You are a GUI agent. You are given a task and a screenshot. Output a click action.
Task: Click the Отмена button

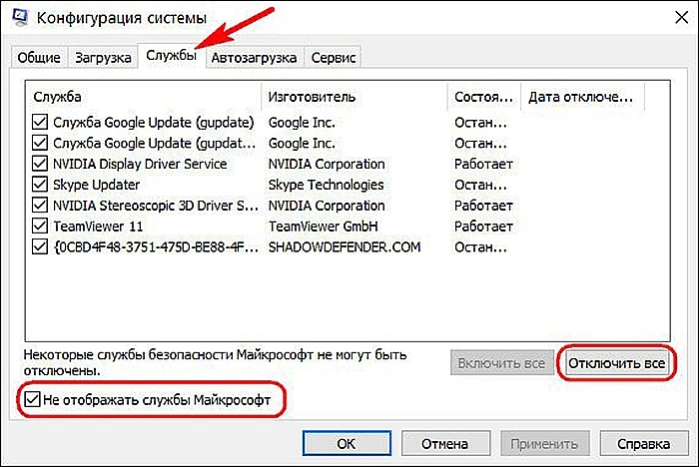coord(445,444)
